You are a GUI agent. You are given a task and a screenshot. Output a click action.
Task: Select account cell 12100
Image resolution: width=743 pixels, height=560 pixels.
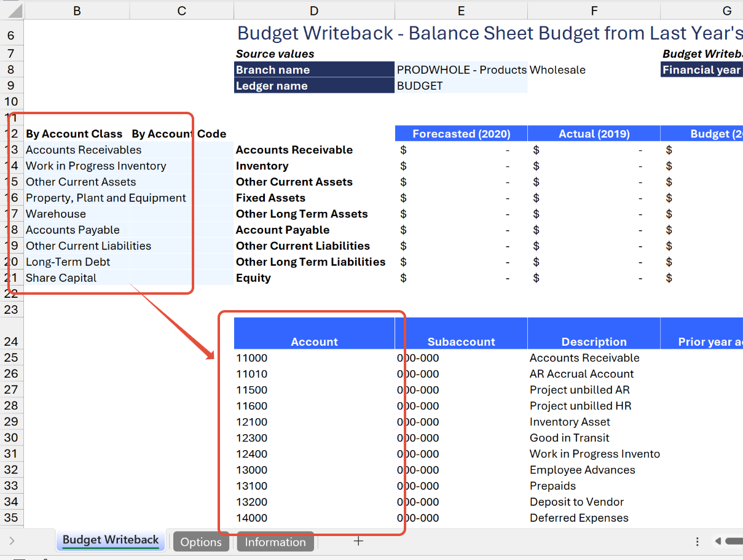[314, 422]
